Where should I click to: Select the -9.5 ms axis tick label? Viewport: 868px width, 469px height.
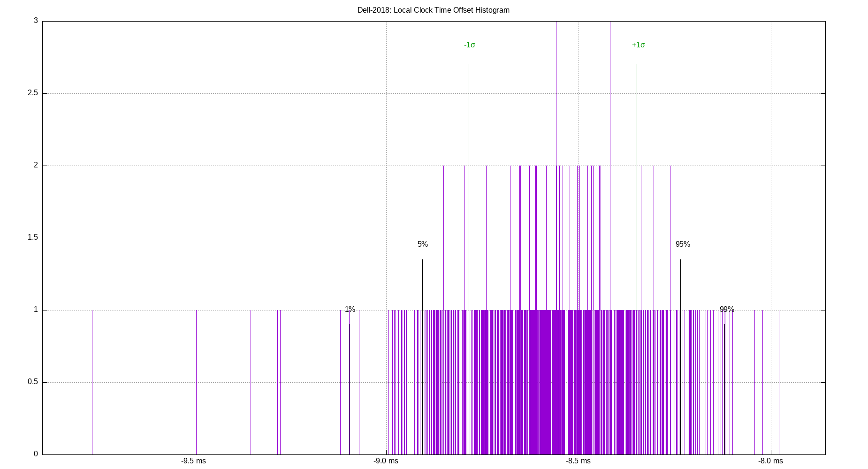coord(193,461)
